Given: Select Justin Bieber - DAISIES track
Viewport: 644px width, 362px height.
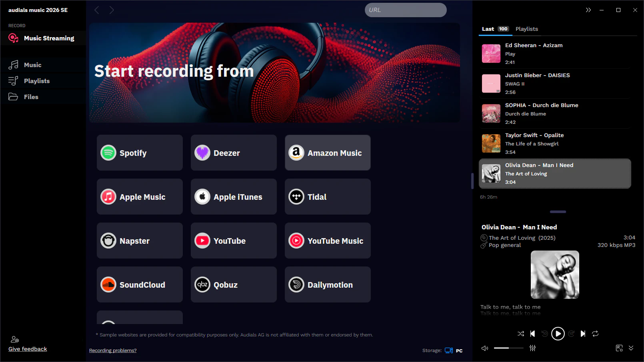Looking at the screenshot, I should tap(554, 84).
